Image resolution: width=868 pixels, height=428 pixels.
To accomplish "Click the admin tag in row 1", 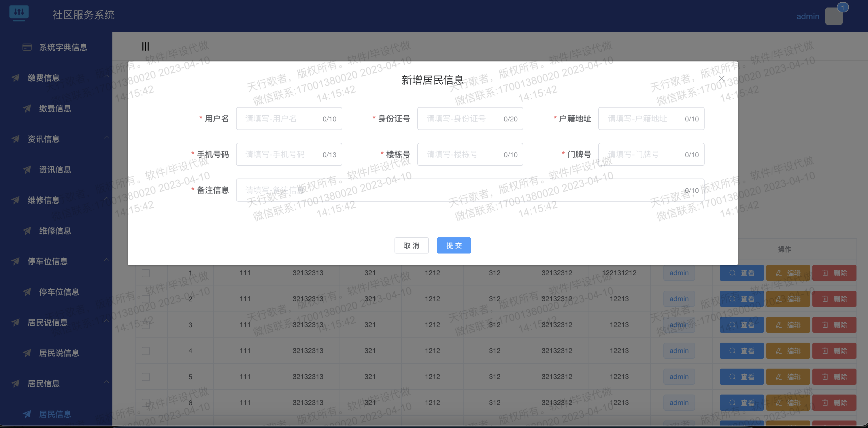I will [x=679, y=273].
